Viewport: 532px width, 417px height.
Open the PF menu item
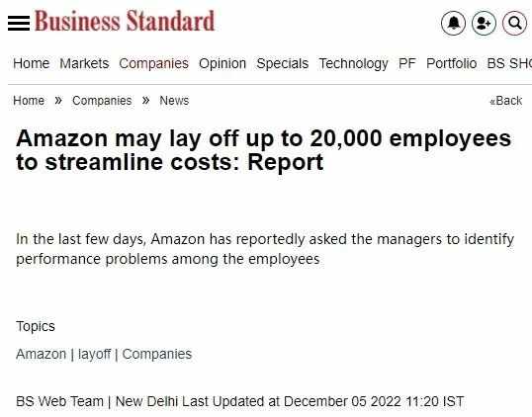click(x=406, y=63)
